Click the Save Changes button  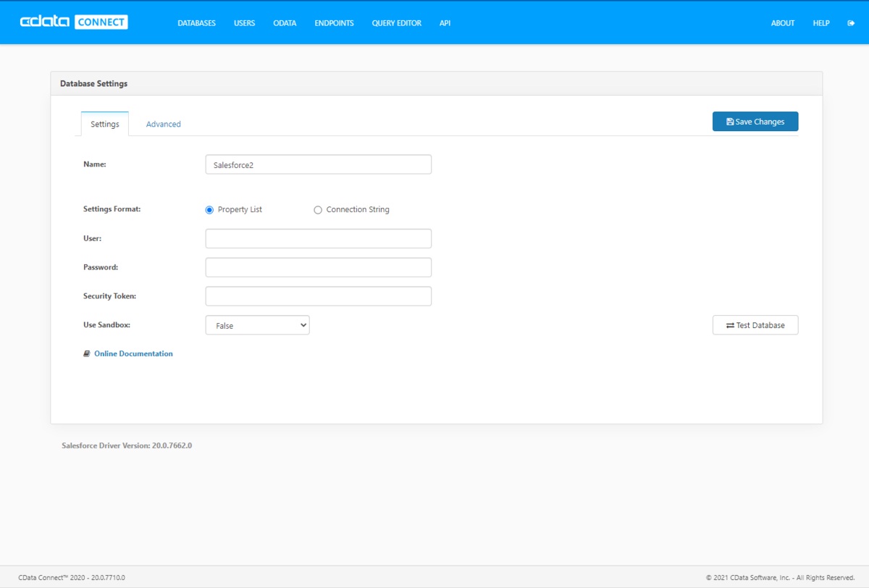[x=755, y=122]
